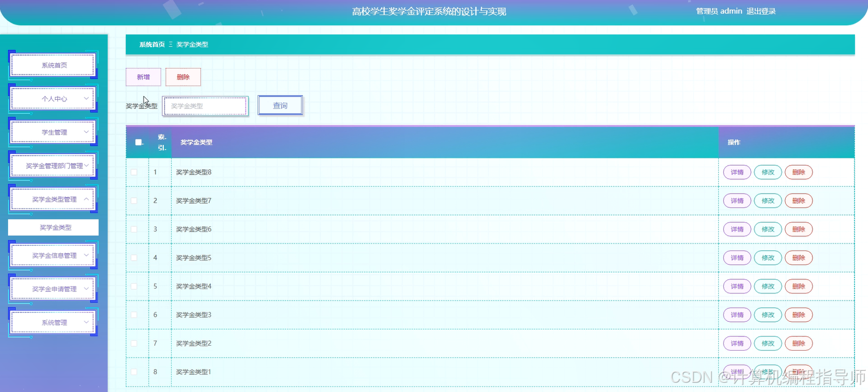Click 删除 for 奖学金类型5
The image size is (868, 392).
point(799,258)
